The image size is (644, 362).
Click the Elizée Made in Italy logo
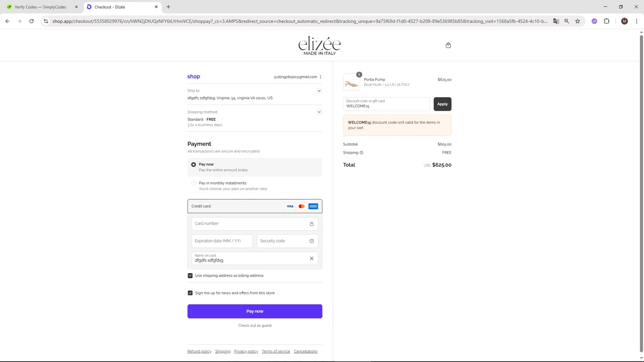pyautogui.click(x=319, y=45)
